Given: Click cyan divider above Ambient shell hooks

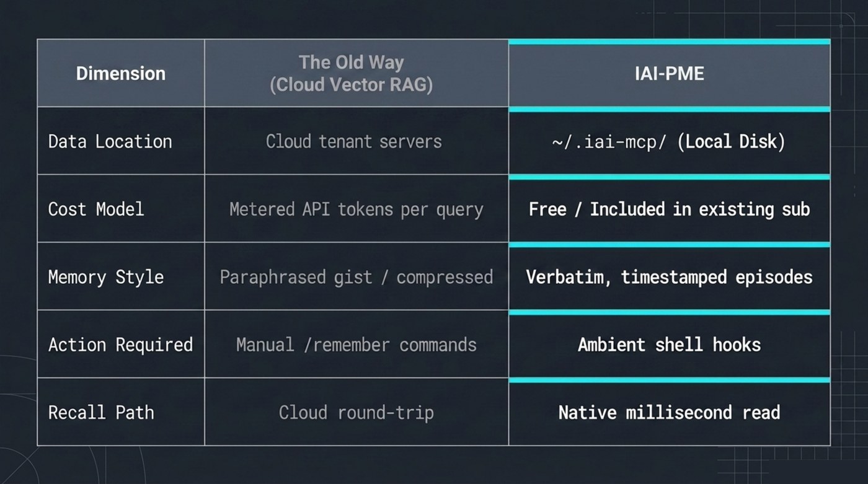Looking at the screenshot, I should pos(670,312).
